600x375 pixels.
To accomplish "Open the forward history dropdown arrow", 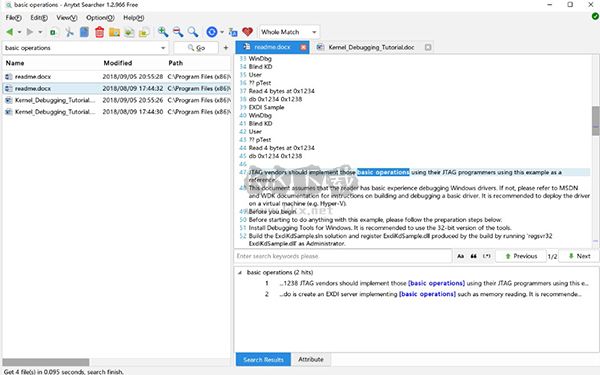I will (x=40, y=33).
